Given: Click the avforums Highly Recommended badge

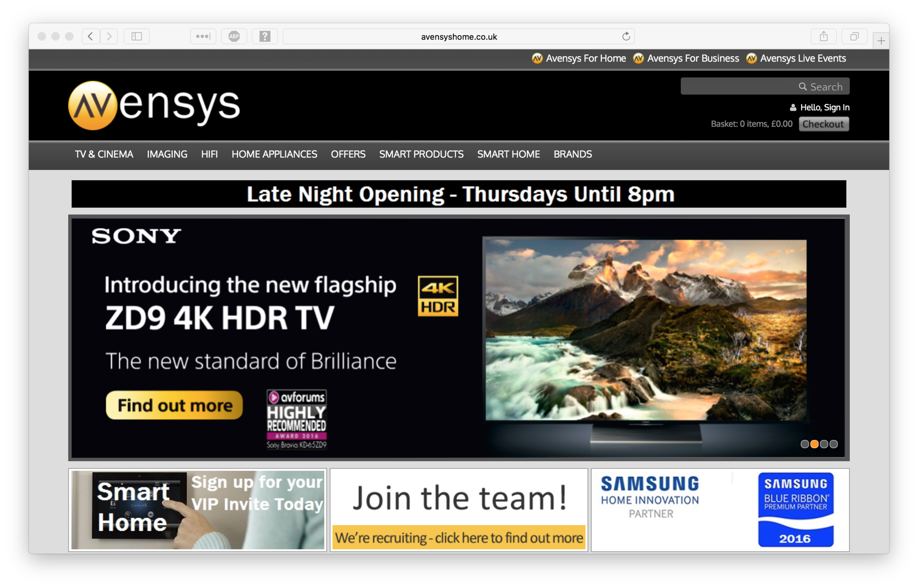Looking at the screenshot, I should click(297, 419).
